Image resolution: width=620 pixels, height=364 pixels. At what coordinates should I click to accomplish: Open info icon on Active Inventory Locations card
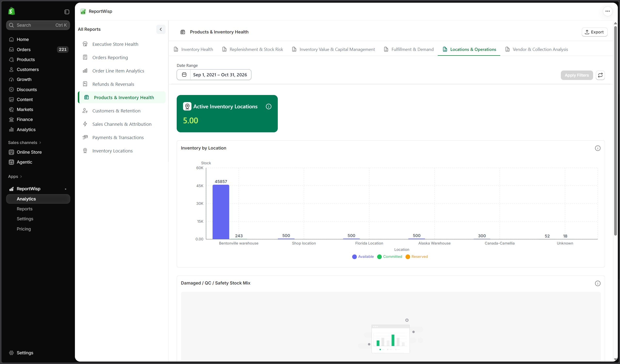pos(269,106)
